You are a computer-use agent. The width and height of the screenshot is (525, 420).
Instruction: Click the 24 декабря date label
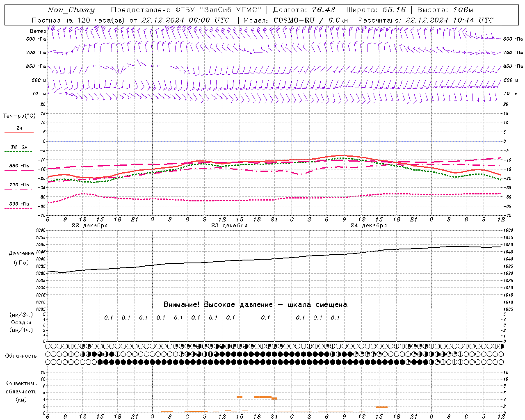tap(368, 226)
